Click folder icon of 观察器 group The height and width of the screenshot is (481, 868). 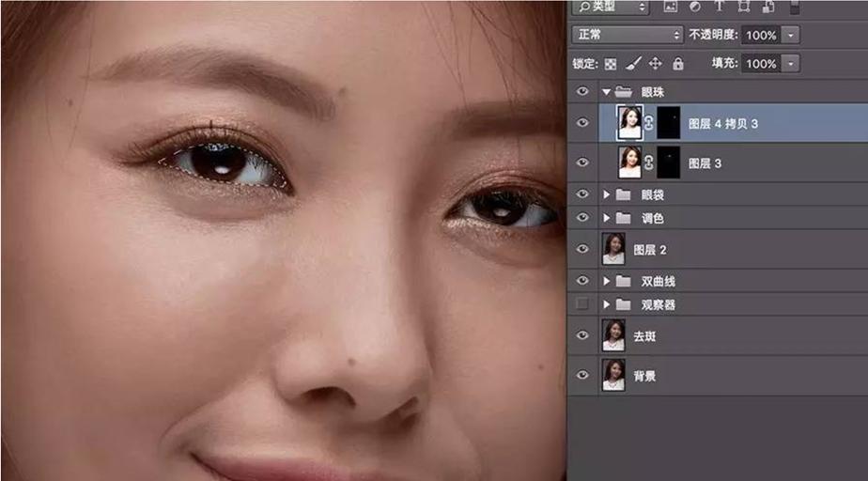pyautogui.click(x=624, y=304)
